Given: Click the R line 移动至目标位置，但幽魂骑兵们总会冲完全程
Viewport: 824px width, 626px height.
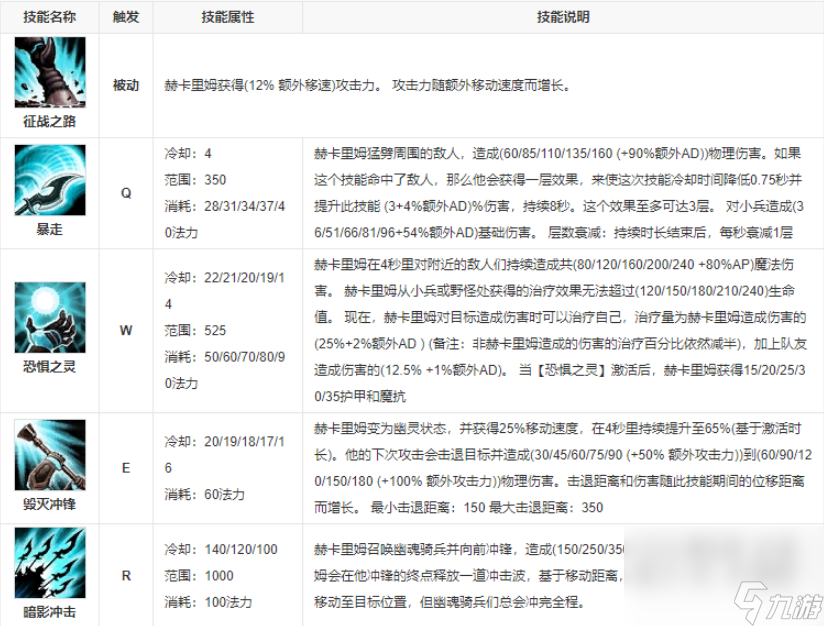Looking at the screenshot, I should point(450,602).
